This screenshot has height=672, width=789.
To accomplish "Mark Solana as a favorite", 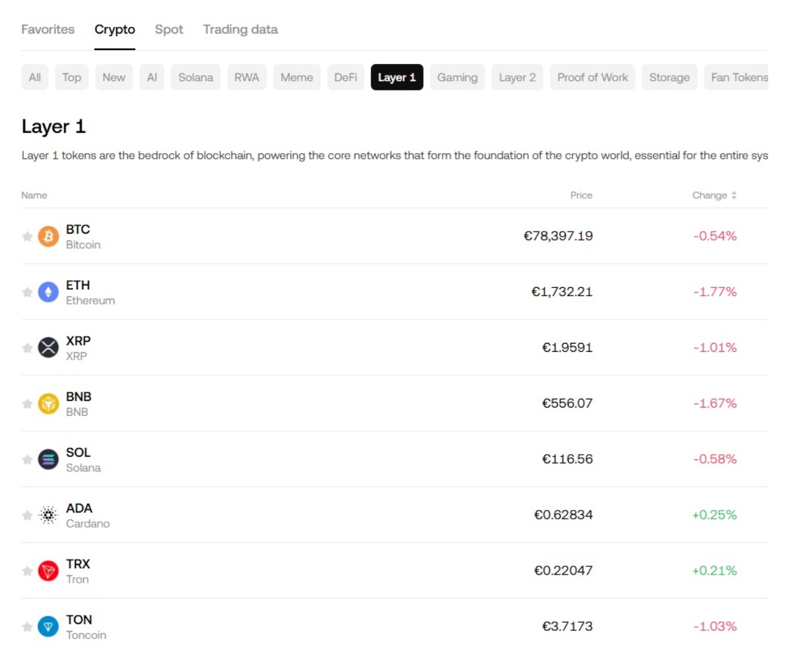I will click(x=27, y=459).
